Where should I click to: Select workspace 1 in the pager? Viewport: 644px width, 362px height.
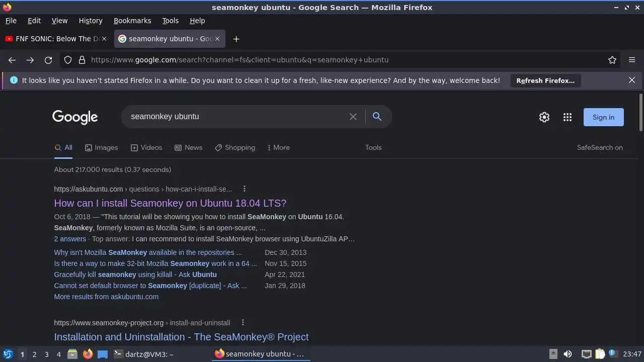[22, 354]
